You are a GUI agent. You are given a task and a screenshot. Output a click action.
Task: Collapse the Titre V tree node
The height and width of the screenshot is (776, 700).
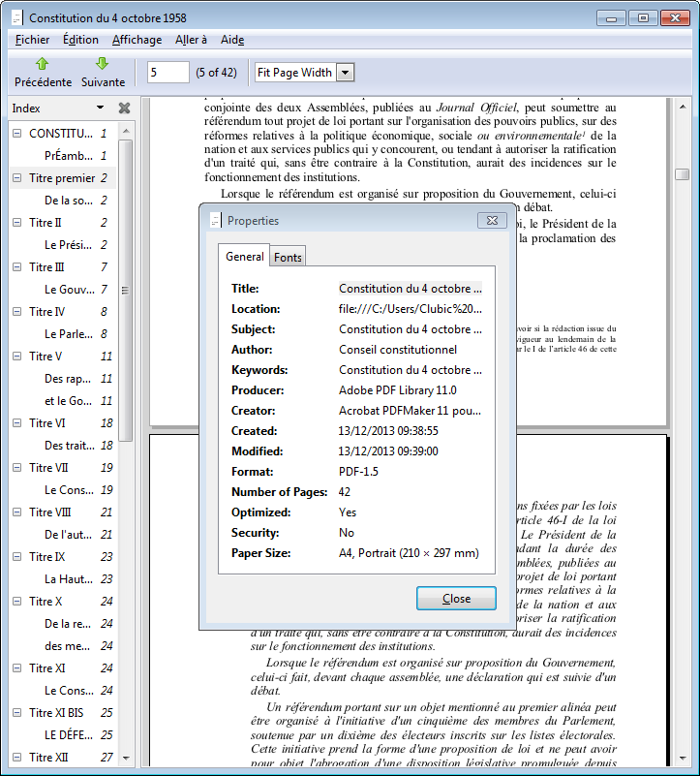16,357
